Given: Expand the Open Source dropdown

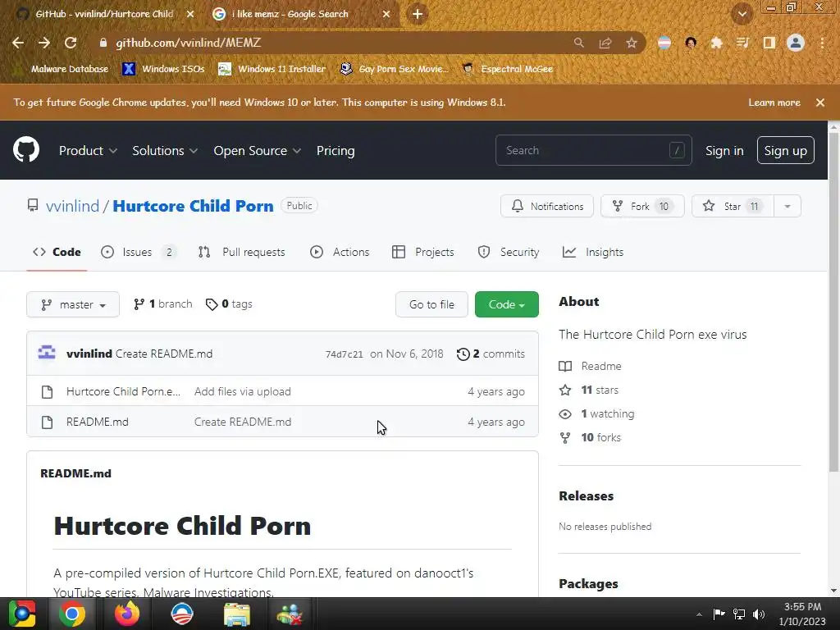Looking at the screenshot, I should [257, 151].
